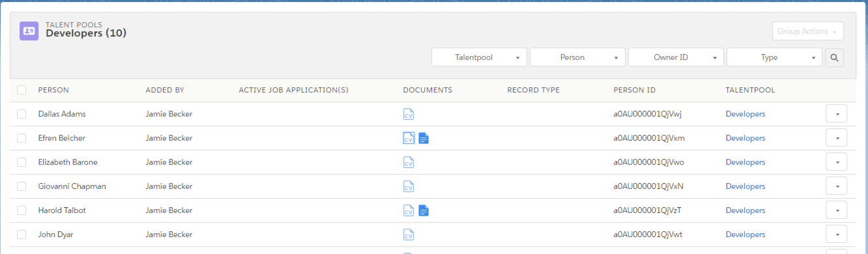The height and width of the screenshot is (254, 868).
Task: Click the Efren Belcher person name
Action: [x=62, y=138]
